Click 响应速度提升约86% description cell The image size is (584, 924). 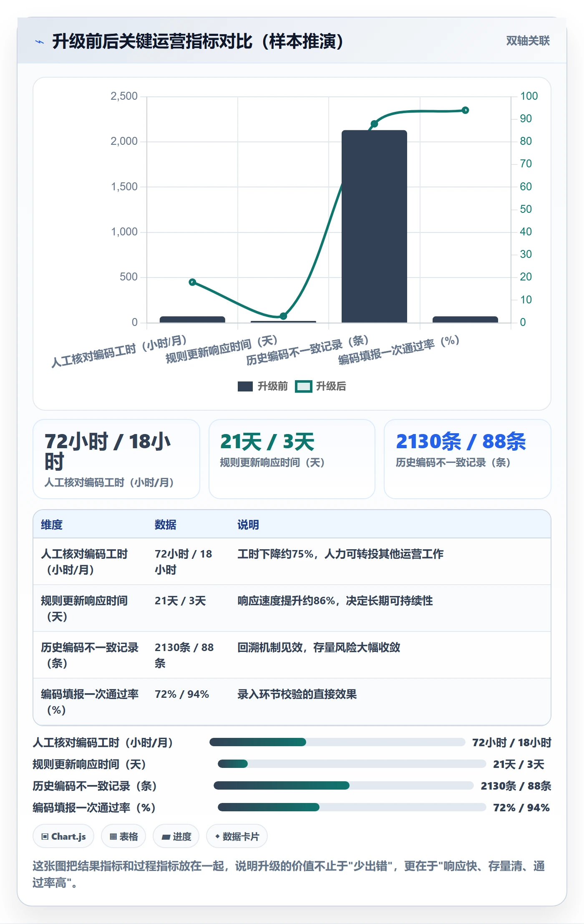[x=335, y=601]
